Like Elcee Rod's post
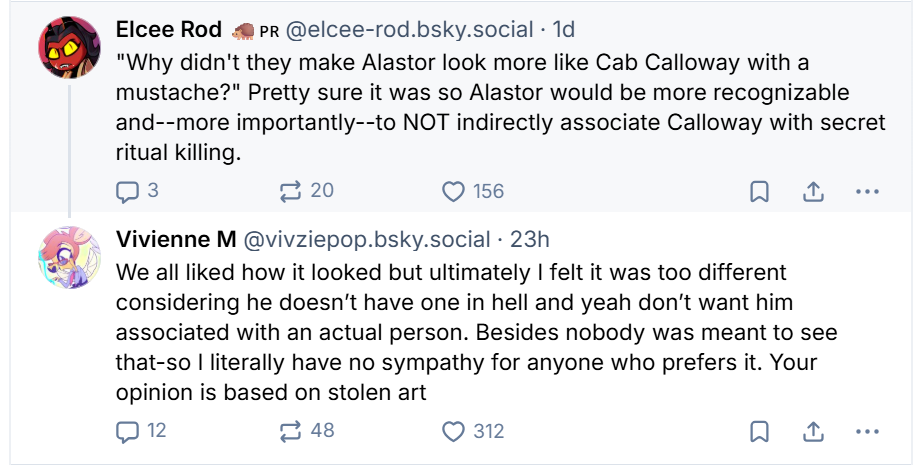The height and width of the screenshot is (465, 918). point(455,190)
